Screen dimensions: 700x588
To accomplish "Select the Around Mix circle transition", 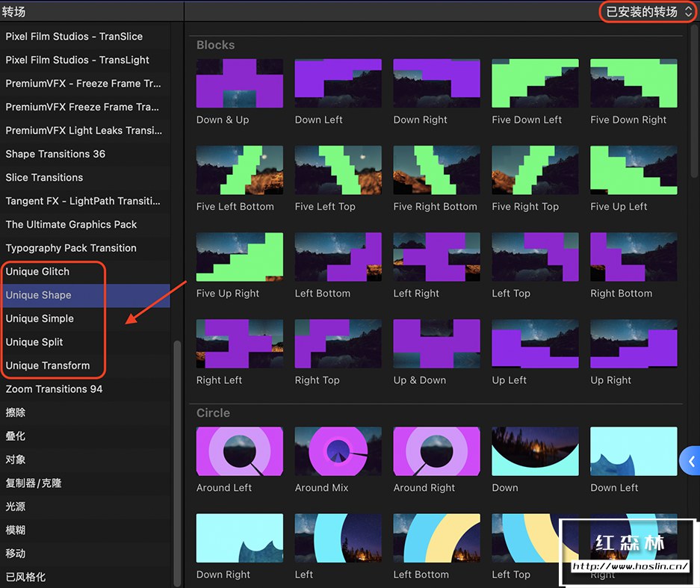I will 338,451.
